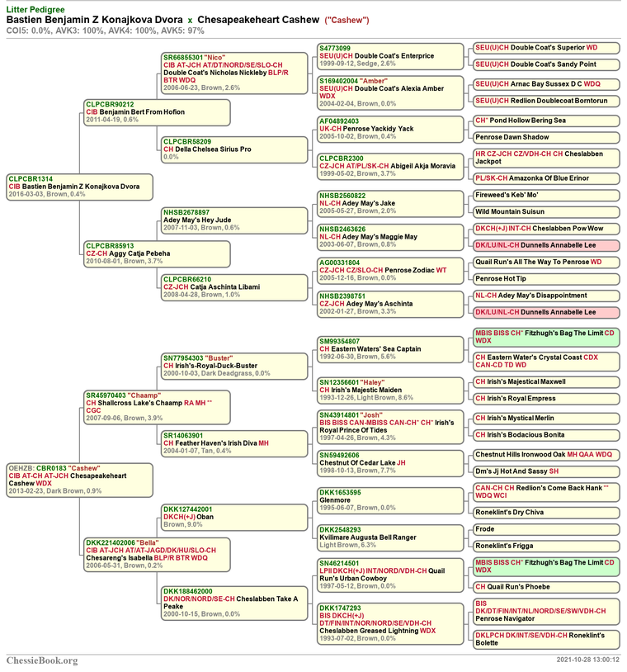The image size is (627, 672).
Task: Select Adey May's Aschinta entry
Action: point(390,304)
